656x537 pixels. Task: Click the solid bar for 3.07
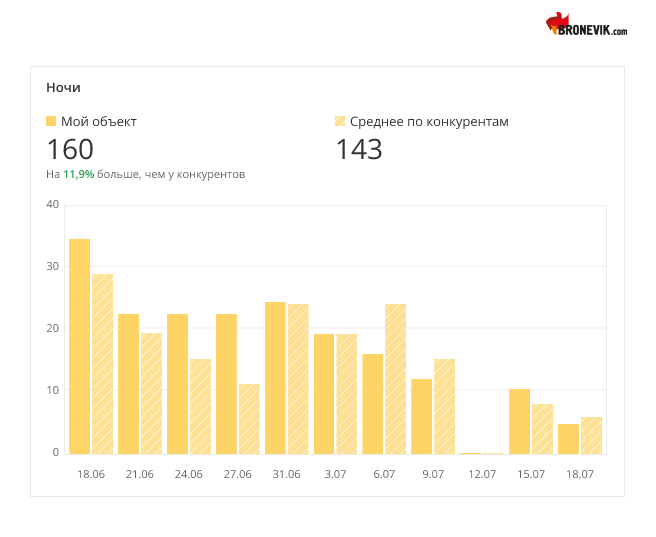click(x=324, y=394)
